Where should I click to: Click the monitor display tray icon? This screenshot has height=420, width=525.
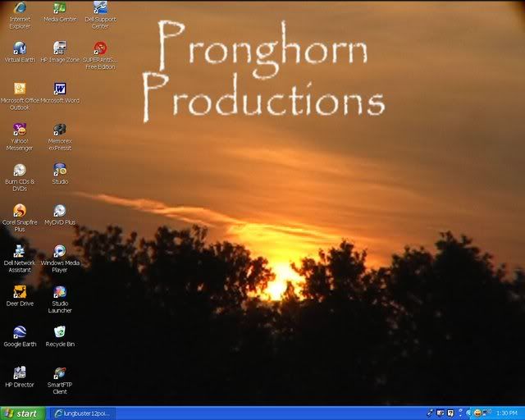[x=441, y=413]
